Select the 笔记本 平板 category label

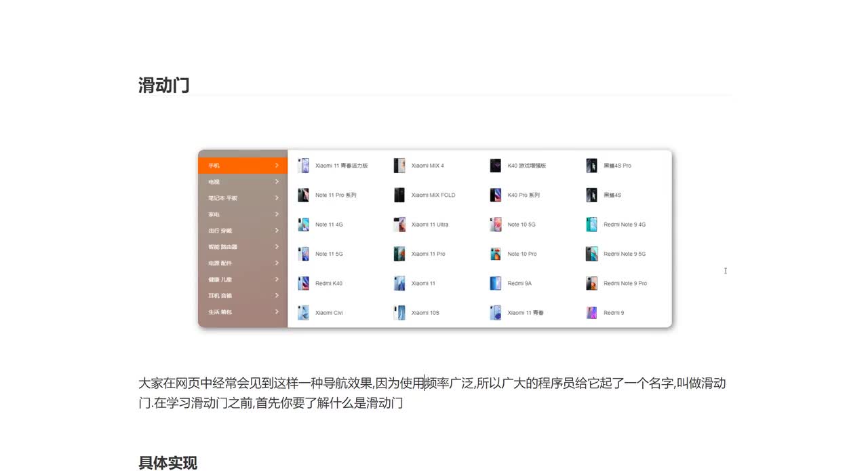click(x=222, y=198)
